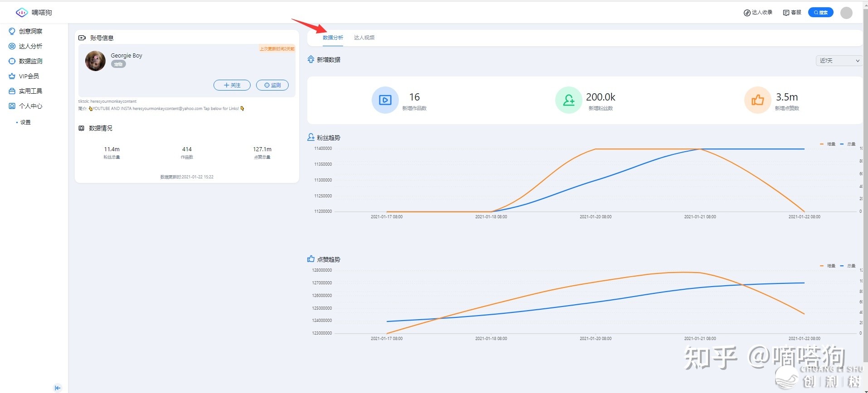This screenshot has width=868, height=393.
Task: Toggle 增量 series in the 点赞趋势 legend
Action: click(x=828, y=266)
